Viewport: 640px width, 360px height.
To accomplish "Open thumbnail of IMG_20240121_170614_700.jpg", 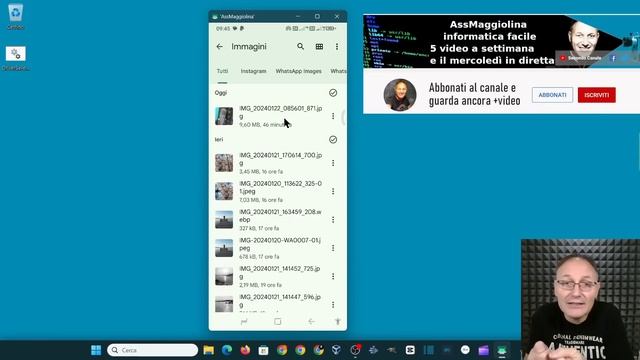I will [224, 163].
